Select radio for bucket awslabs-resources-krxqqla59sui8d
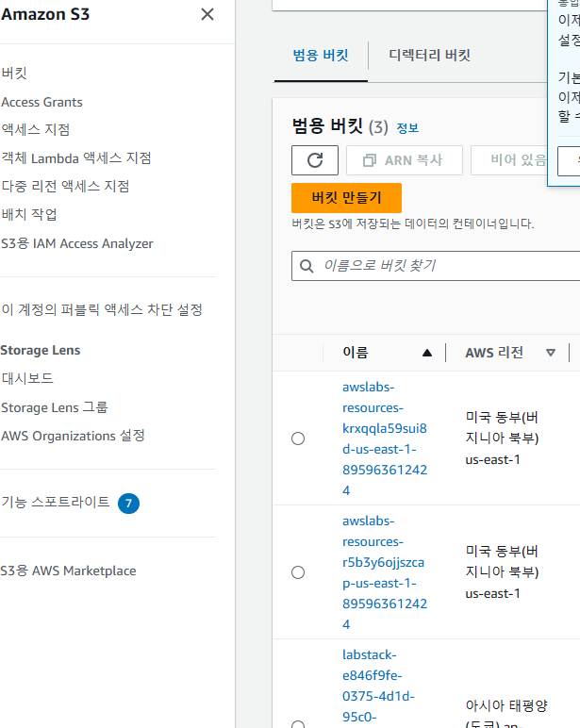 [x=298, y=438]
